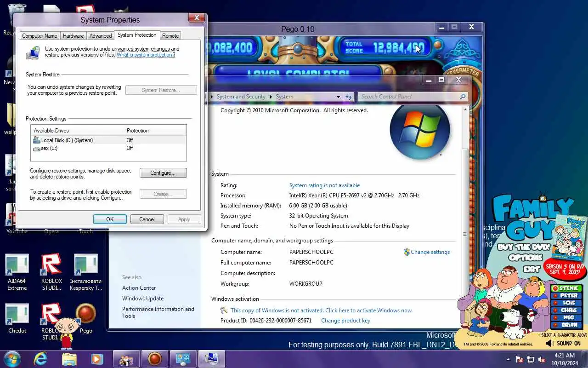Switch to the Control Panel taskbar button
The image size is (588, 368).
click(183, 359)
